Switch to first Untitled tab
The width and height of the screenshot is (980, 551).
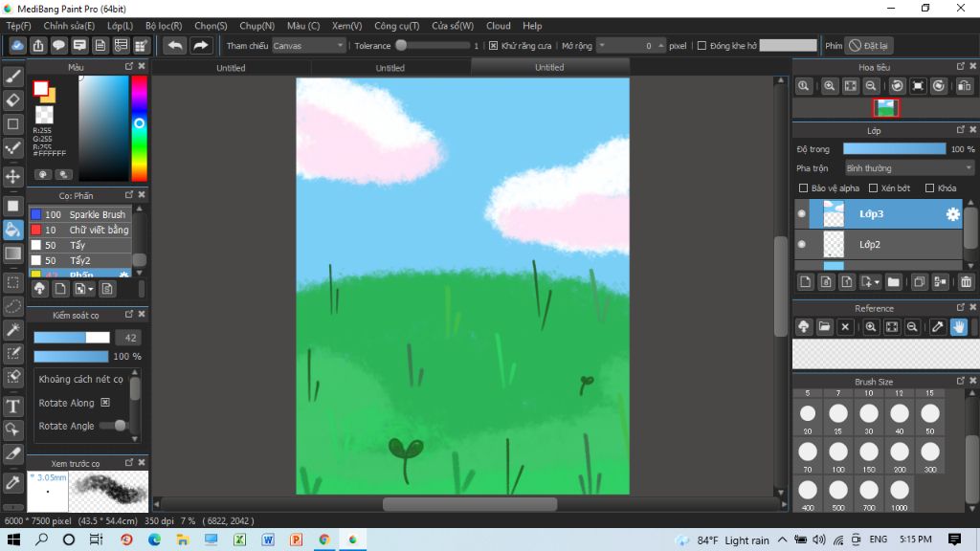(x=231, y=68)
